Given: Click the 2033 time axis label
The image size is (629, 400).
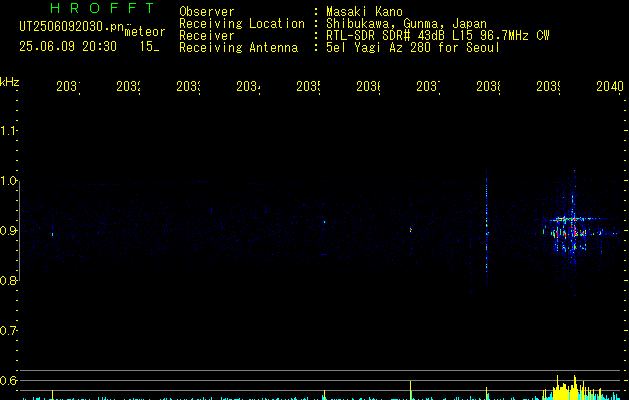Looking at the screenshot, I should [x=188, y=86].
